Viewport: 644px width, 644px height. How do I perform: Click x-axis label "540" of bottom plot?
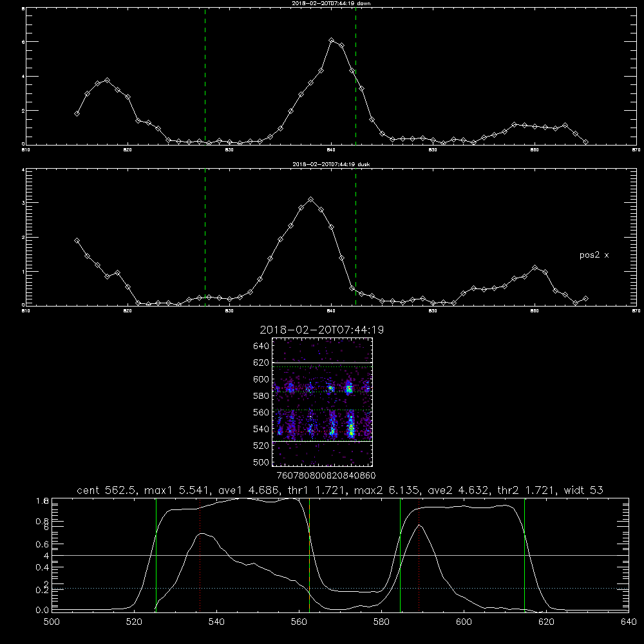click(x=216, y=622)
